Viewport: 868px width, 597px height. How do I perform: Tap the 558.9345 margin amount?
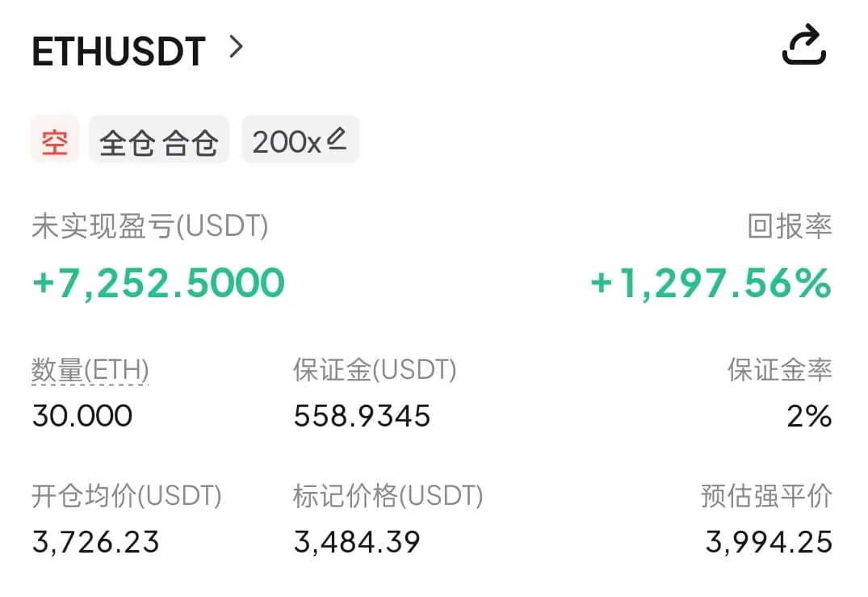[x=362, y=416]
